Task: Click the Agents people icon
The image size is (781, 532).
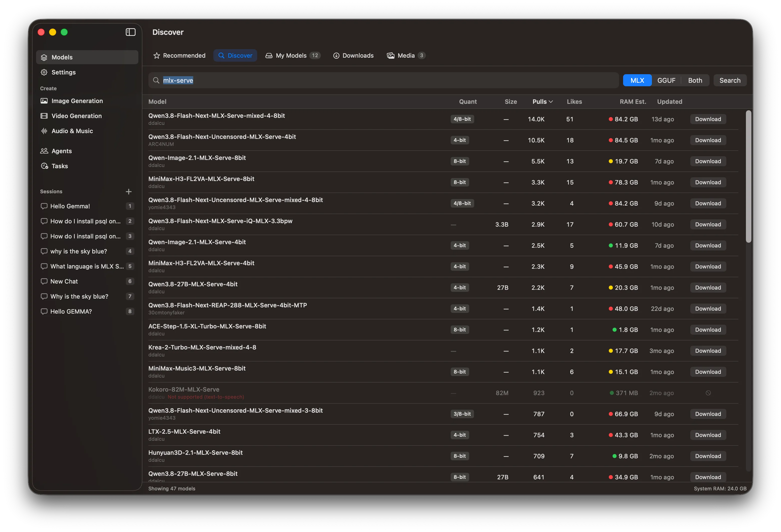Action: click(44, 151)
